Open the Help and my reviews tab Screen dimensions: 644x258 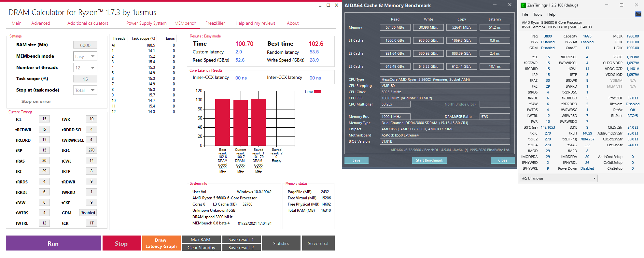pos(256,23)
